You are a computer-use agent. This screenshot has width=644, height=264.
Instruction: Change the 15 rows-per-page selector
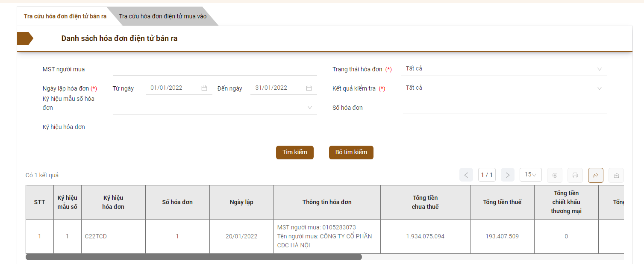click(x=530, y=175)
